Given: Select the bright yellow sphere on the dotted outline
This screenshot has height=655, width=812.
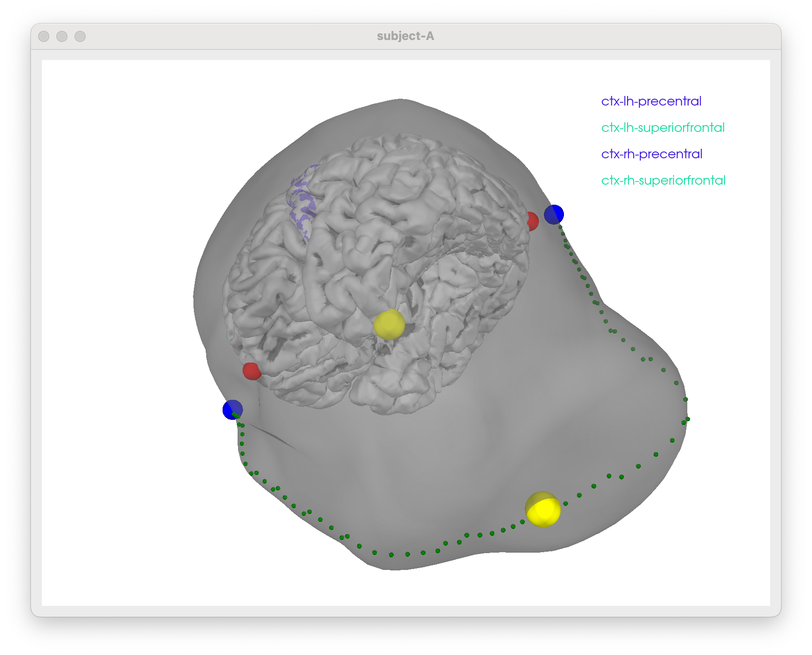Looking at the screenshot, I should (x=543, y=509).
